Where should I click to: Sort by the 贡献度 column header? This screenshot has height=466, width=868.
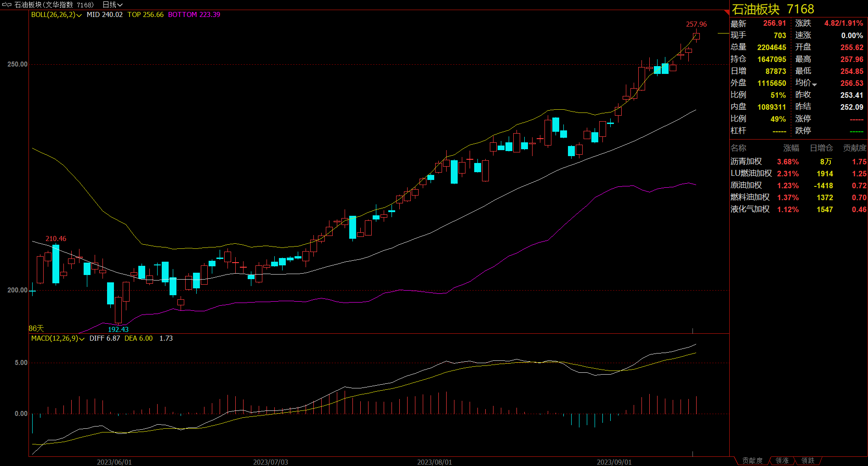(855, 148)
